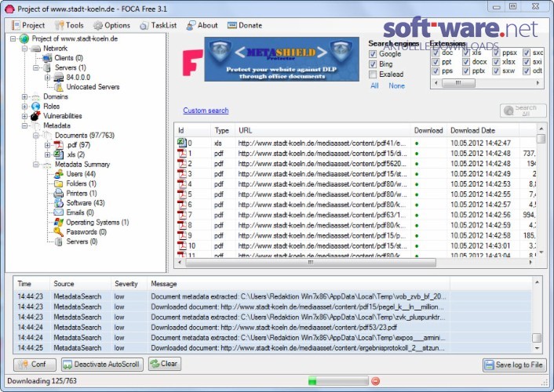
Task: Click the project globe icon in tree root
Action: coord(24,38)
